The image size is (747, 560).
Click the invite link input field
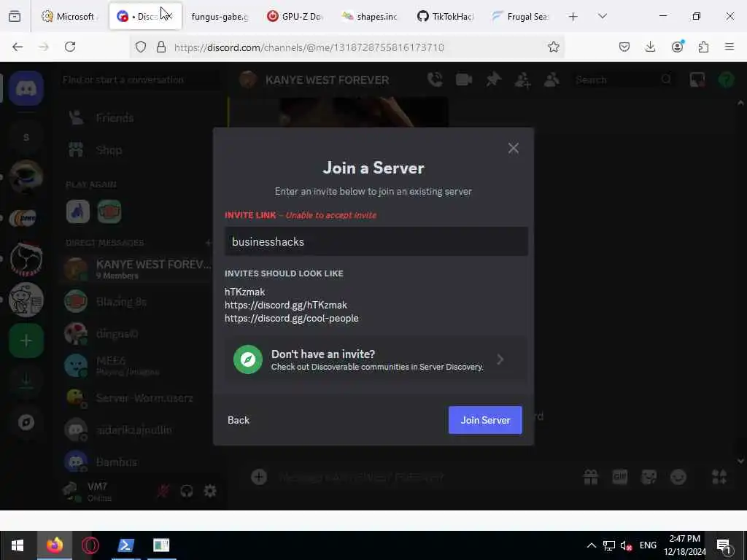376,241
